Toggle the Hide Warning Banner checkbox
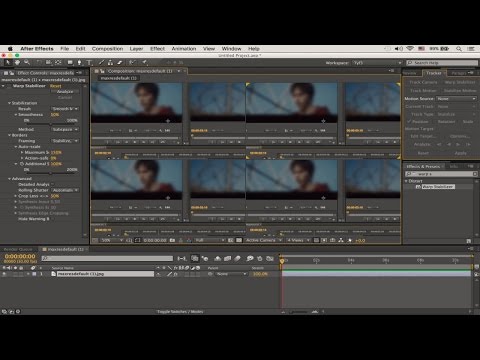 (x=52, y=219)
